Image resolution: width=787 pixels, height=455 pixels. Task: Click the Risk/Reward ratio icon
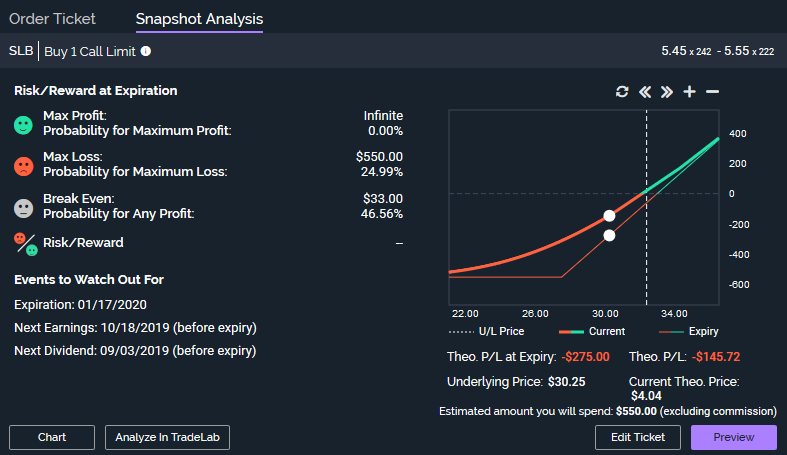[x=25, y=242]
